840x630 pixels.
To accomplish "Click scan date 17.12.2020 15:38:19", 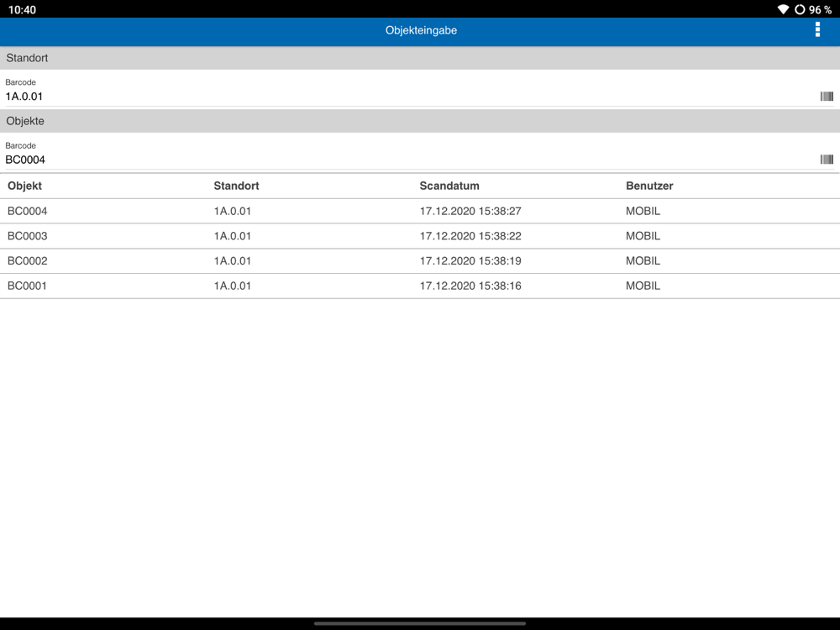I will click(x=470, y=261).
